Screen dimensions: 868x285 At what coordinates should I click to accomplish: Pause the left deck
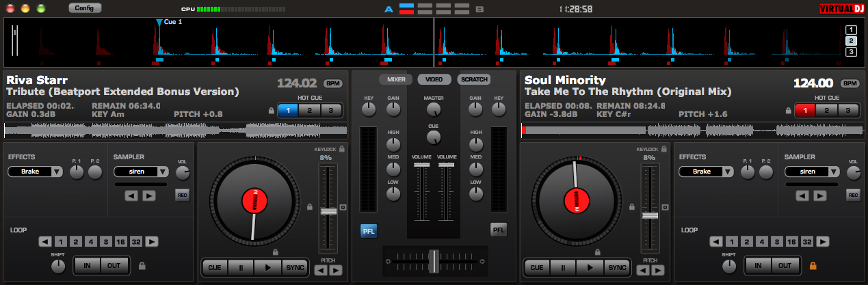(x=241, y=267)
